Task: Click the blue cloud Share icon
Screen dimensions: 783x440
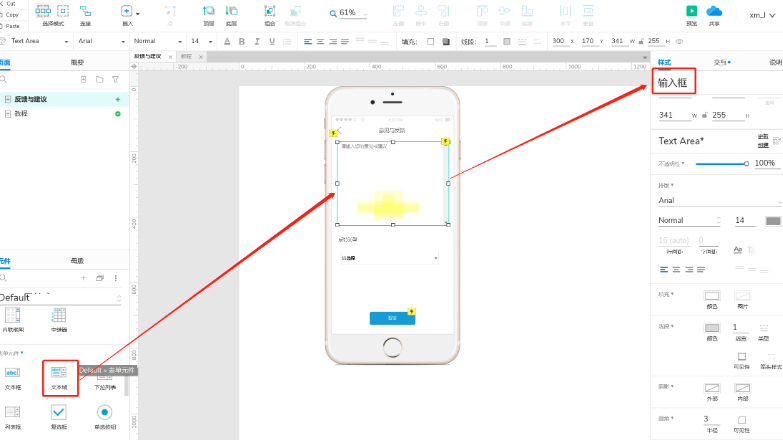Action: [x=714, y=11]
